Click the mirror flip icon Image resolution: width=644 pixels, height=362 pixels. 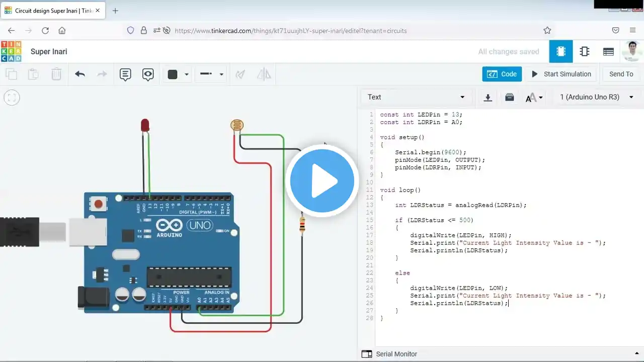click(264, 74)
